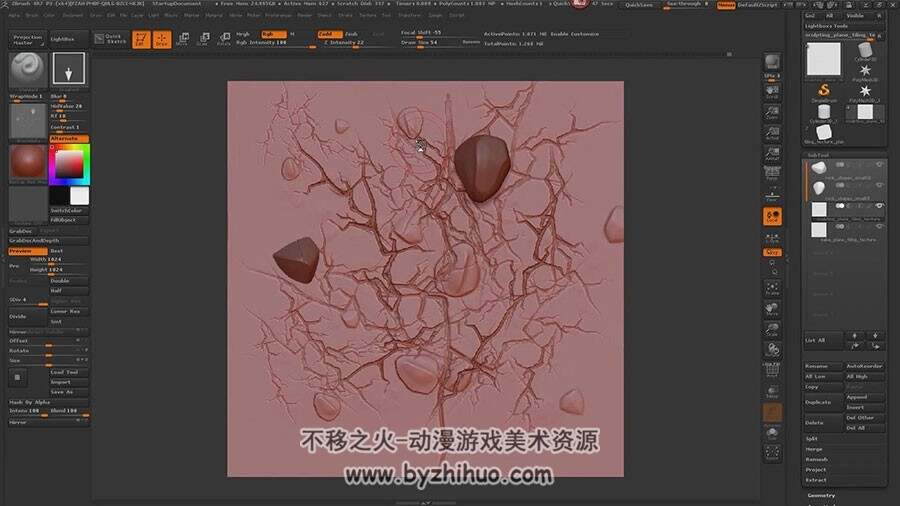900x506 pixels.
Task: Enable Zsub sculpt mode
Action: pos(351,34)
